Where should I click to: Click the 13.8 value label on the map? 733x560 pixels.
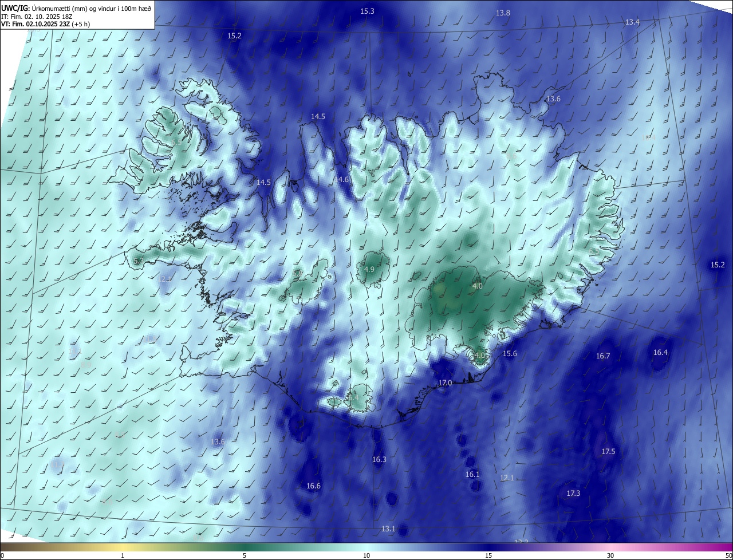pos(503,13)
